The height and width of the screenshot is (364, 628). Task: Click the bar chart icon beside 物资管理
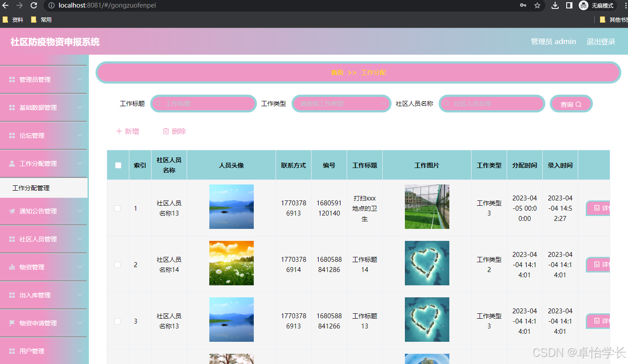12,267
